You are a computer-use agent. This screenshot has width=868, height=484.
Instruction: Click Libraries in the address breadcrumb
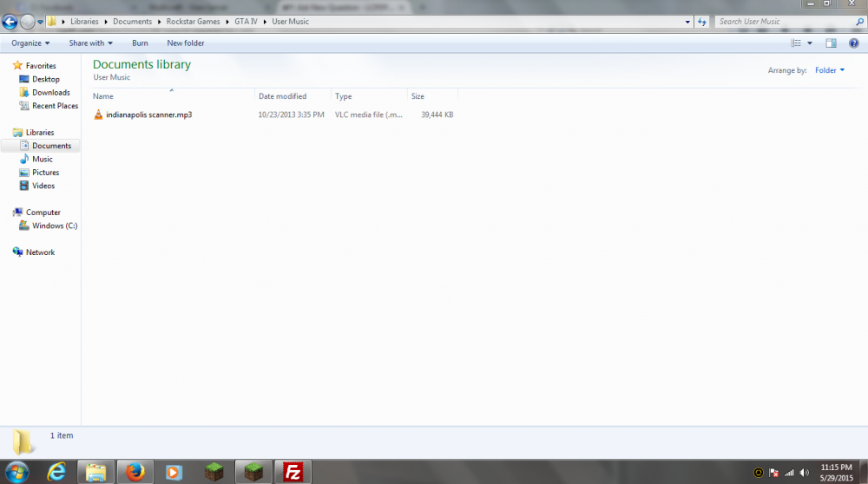(x=84, y=22)
